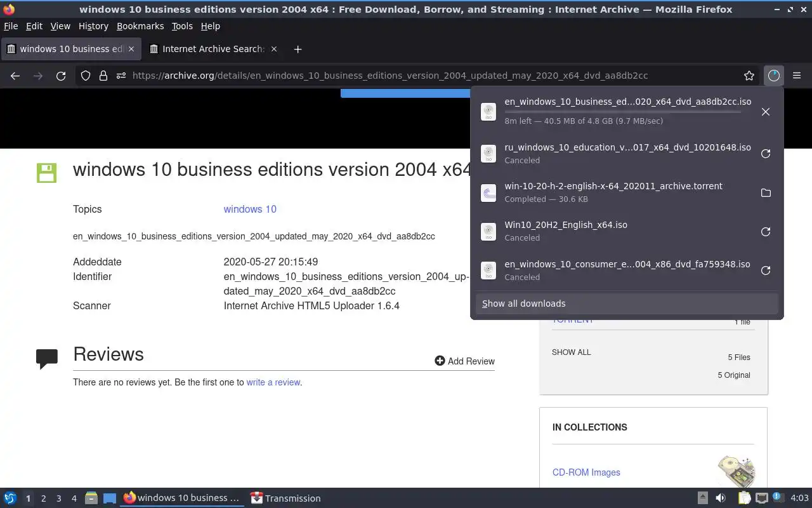Open the CD-ROM Images collection link

(586, 472)
